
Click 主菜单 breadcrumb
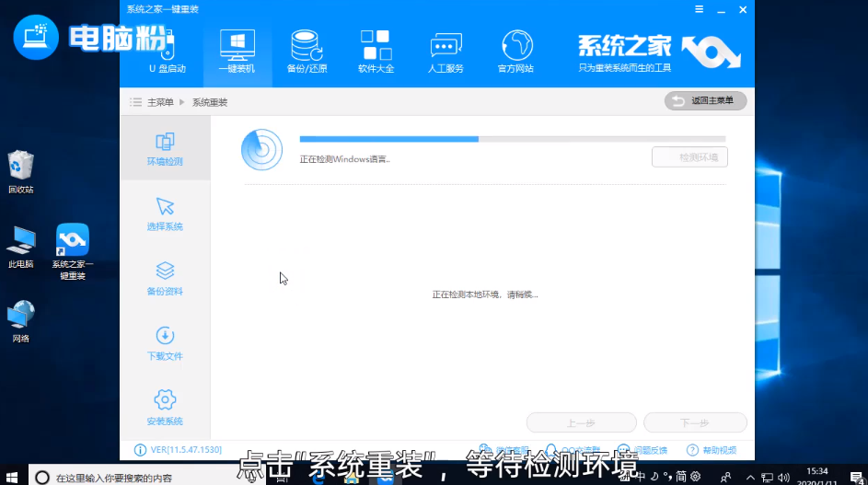pyautogui.click(x=160, y=102)
